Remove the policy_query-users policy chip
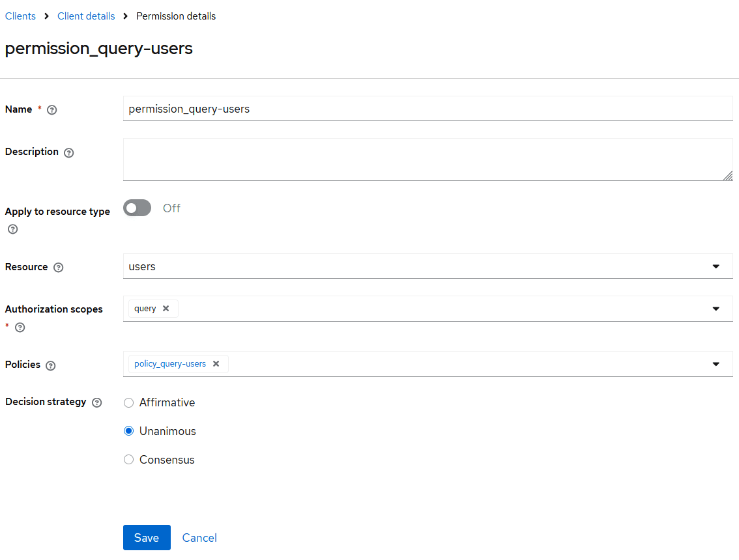The height and width of the screenshot is (560, 739). click(x=216, y=364)
